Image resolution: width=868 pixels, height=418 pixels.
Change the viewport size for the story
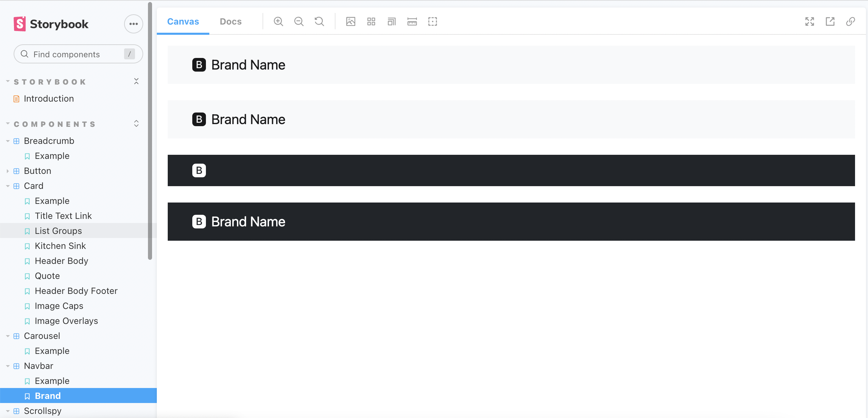pyautogui.click(x=391, y=21)
